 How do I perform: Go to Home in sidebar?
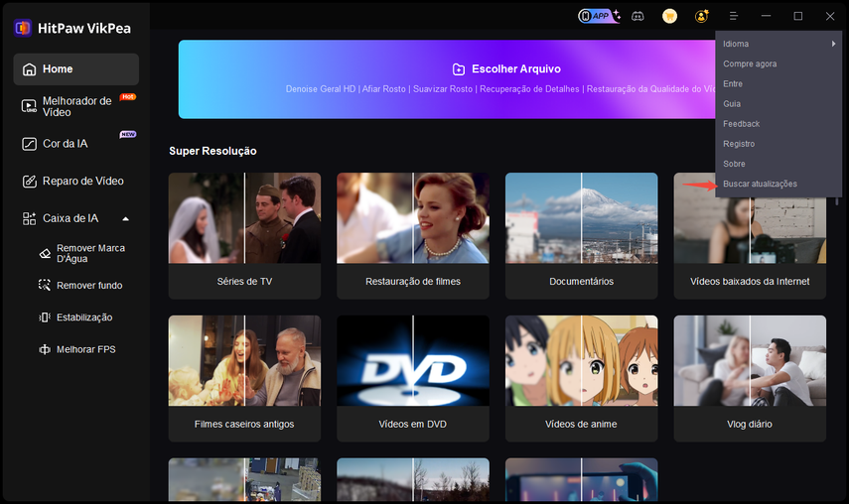point(76,69)
